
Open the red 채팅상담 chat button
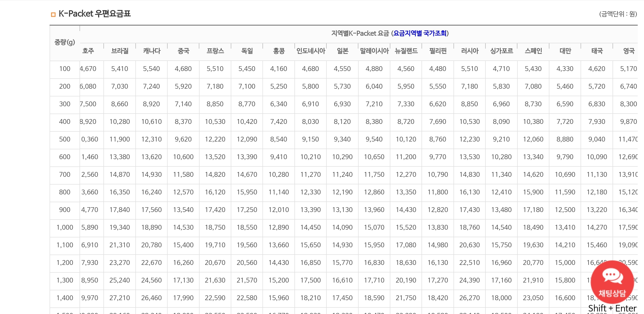coord(612,282)
